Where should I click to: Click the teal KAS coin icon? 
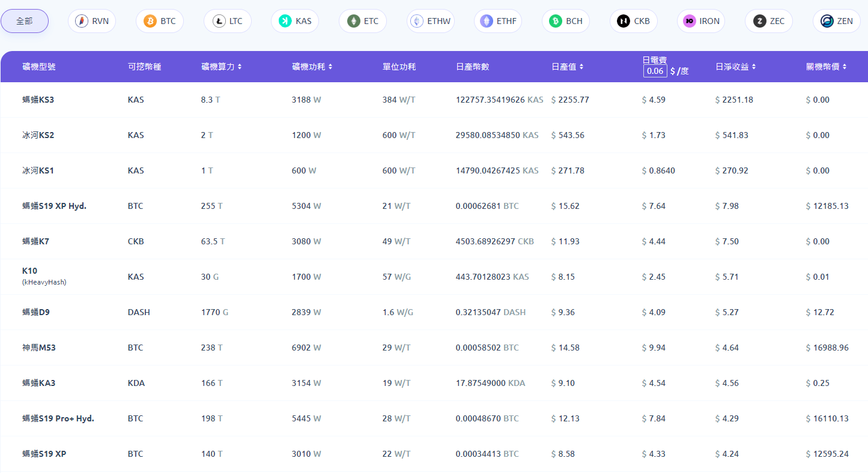coord(285,22)
